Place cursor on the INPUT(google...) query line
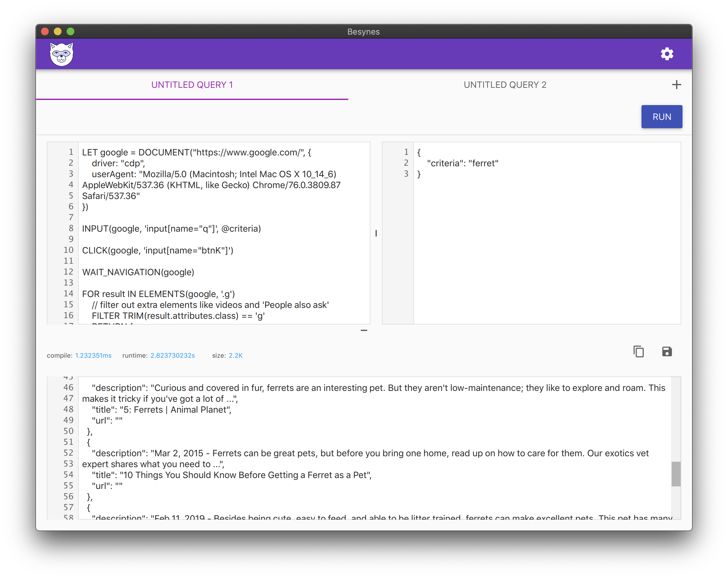 171,228
